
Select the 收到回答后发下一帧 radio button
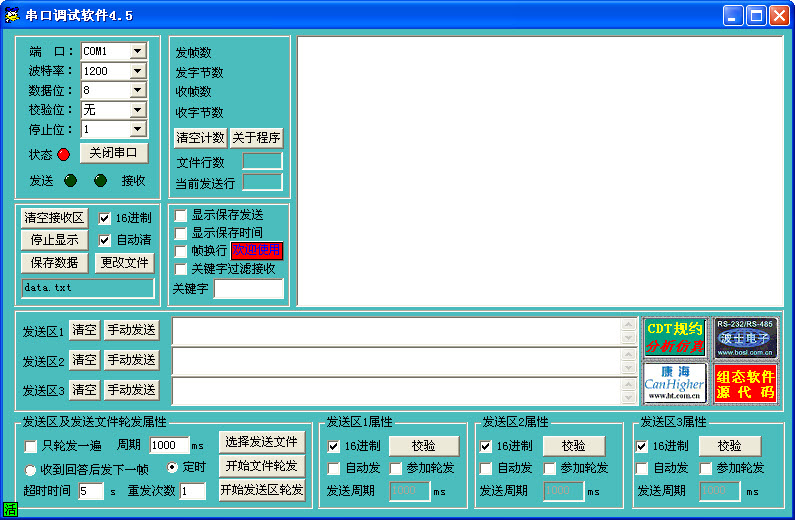click(x=31, y=470)
